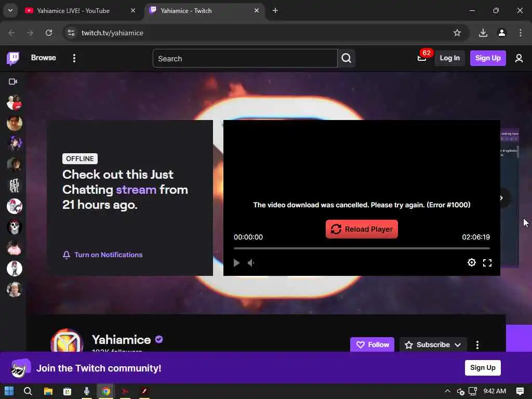Open the clock showing 9:42 AM
This screenshot has width=532, height=399.
[495, 391]
